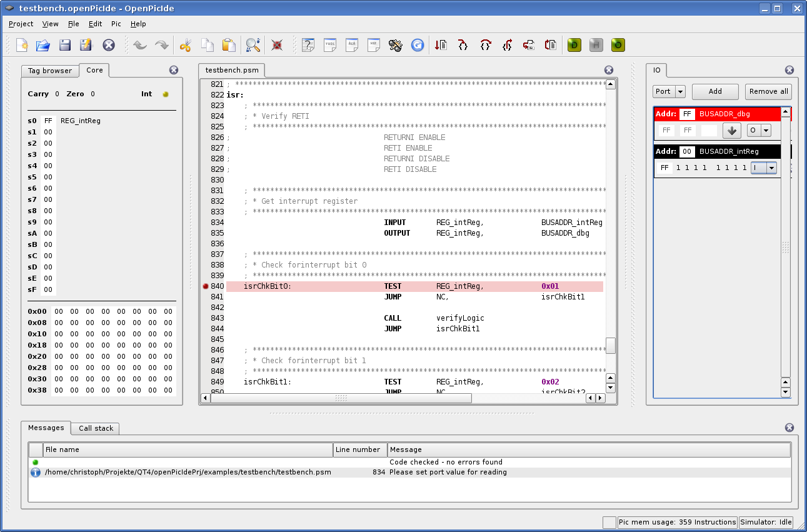Click the 0x00 memory row label
The height and width of the screenshot is (532, 807).
click(37, 311)
